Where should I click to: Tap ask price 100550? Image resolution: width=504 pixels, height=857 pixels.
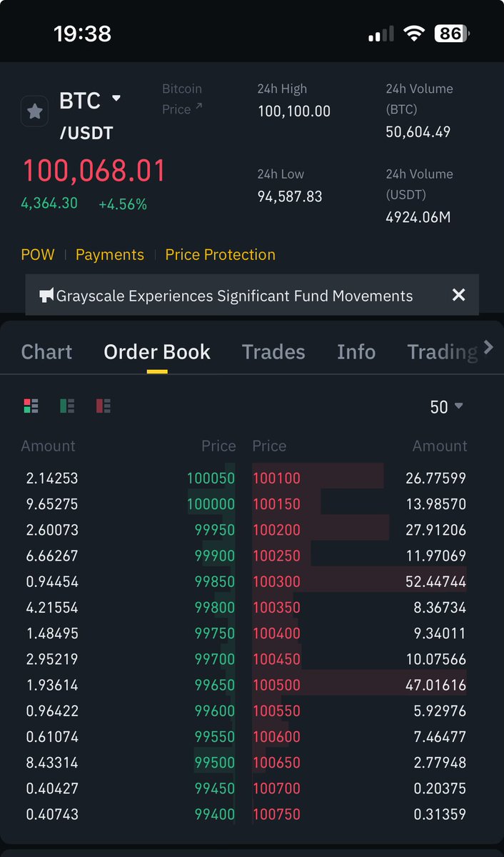(x=277, y=711)
